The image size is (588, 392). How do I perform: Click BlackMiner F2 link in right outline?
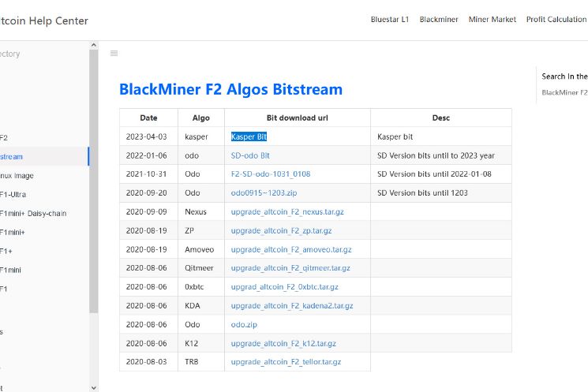click(x=564, y=92)
